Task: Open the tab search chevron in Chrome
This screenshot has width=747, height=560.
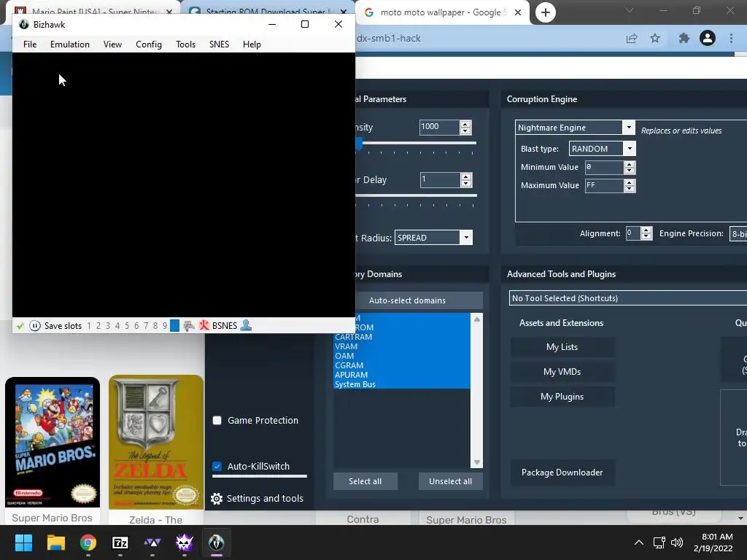Action: (630, 10)
